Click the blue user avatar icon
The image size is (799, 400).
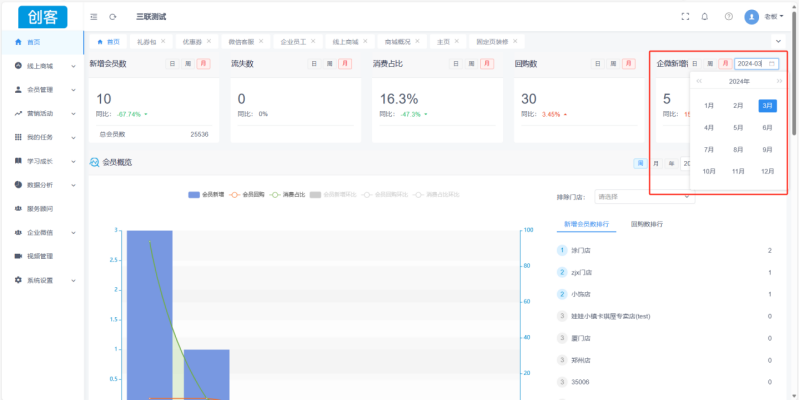(x=752, y=17)
